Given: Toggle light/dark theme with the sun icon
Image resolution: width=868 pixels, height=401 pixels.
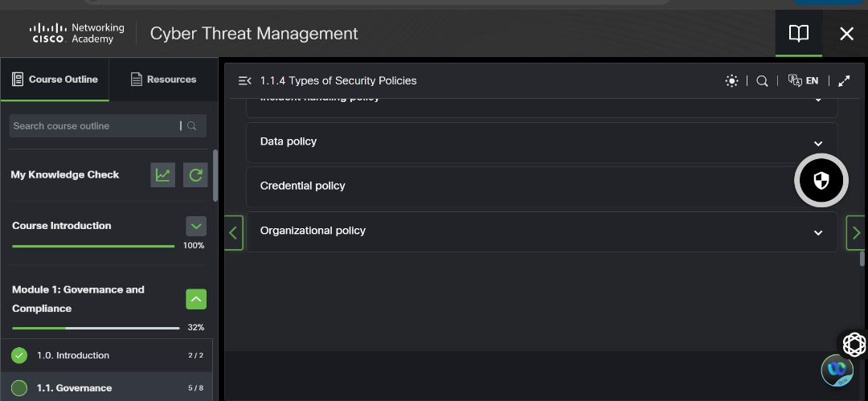Looking at the screenshot, I should pos(731,81).
